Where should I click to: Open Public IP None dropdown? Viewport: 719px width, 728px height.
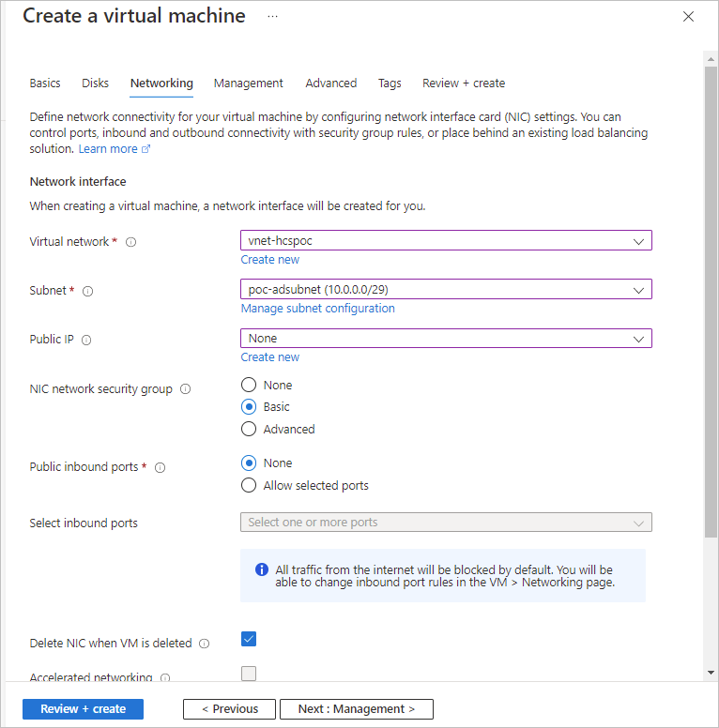pos(446,338)
